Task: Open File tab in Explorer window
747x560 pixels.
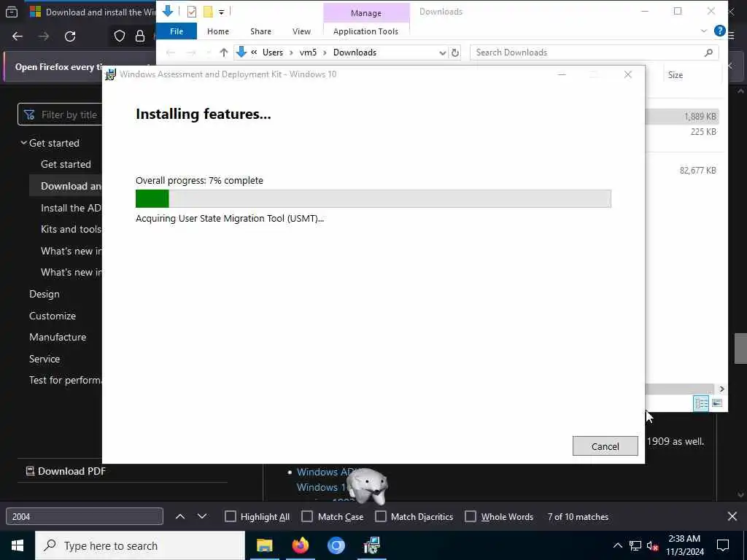Action: [x=177, y=31]
